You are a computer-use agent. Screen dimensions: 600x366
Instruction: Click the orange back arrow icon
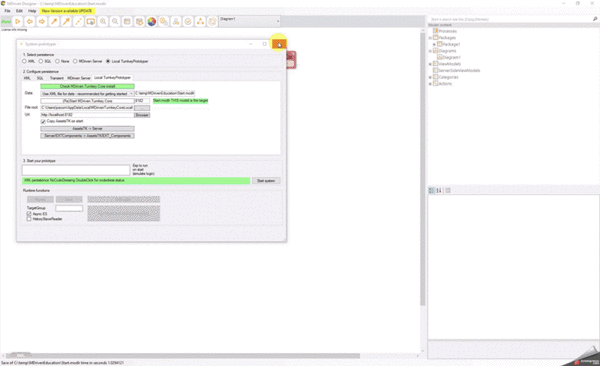point(29,22)
